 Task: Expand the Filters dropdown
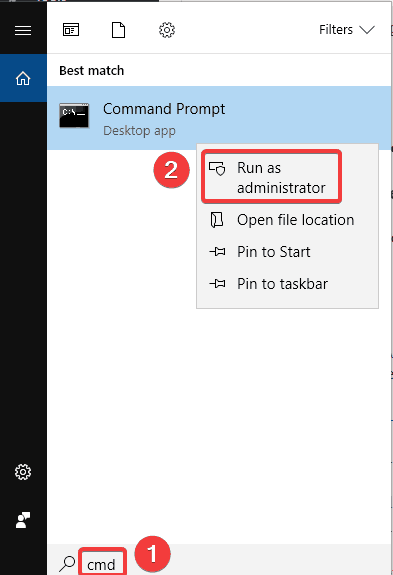coord(346,30)
